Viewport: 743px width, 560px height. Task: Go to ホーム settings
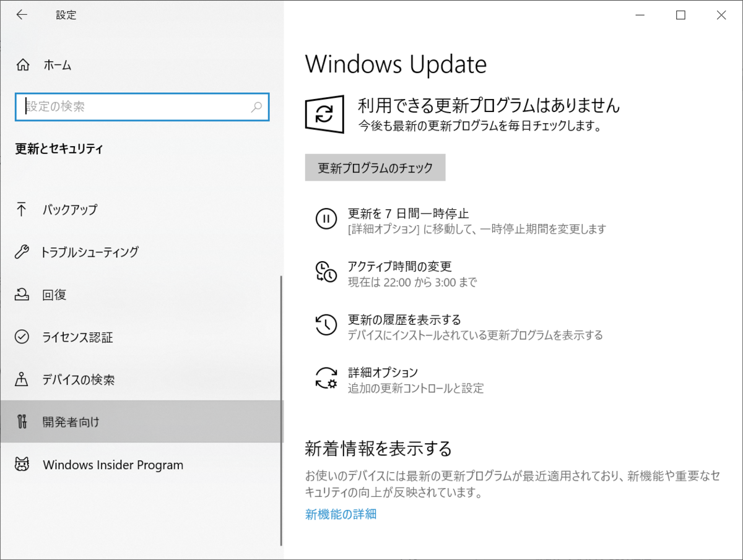(141, 65)
